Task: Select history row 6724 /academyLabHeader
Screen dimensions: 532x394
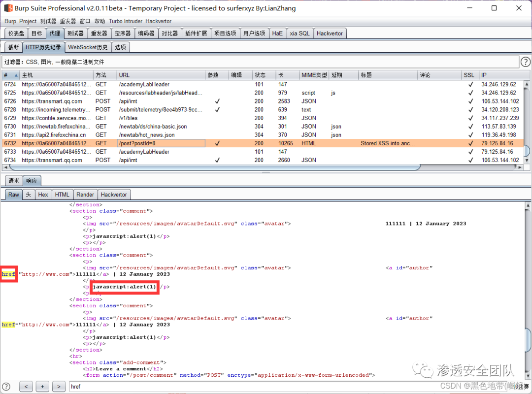Action: pyautogui.click(x=263, y=85)
